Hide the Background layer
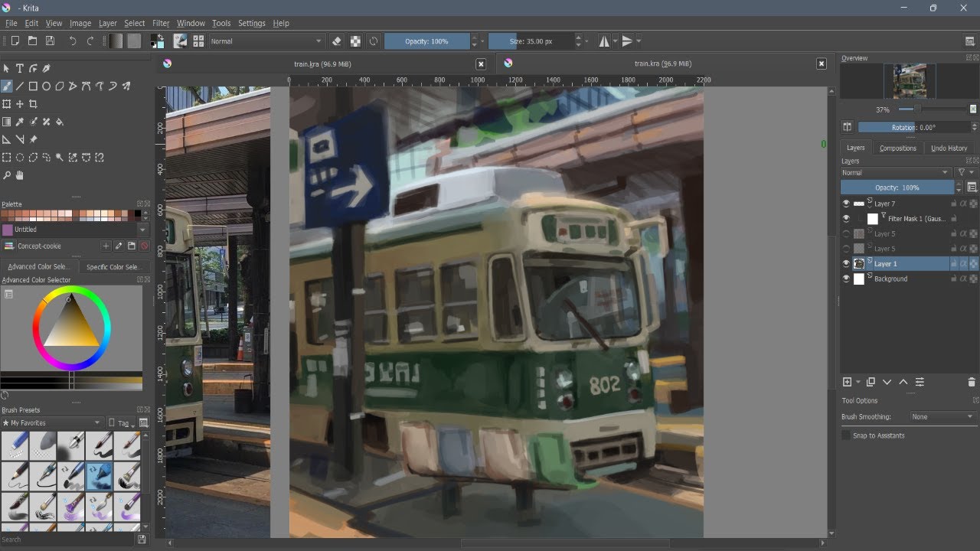 (846, 279)
